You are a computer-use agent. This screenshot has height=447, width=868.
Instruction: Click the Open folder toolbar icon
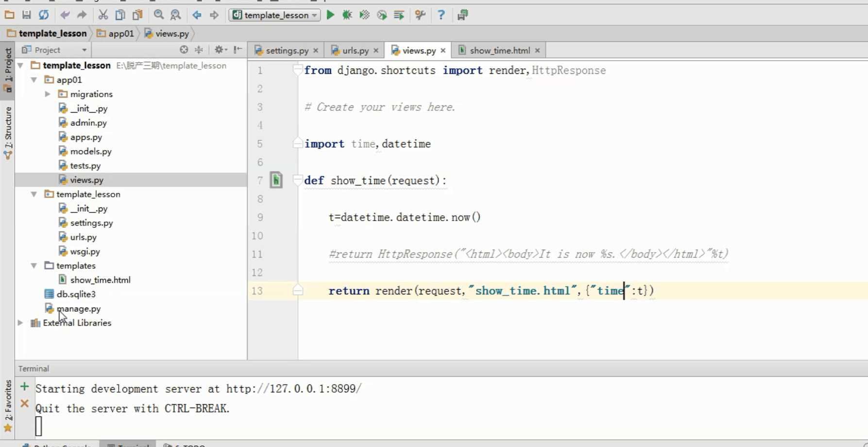click(x=9, y=15)
